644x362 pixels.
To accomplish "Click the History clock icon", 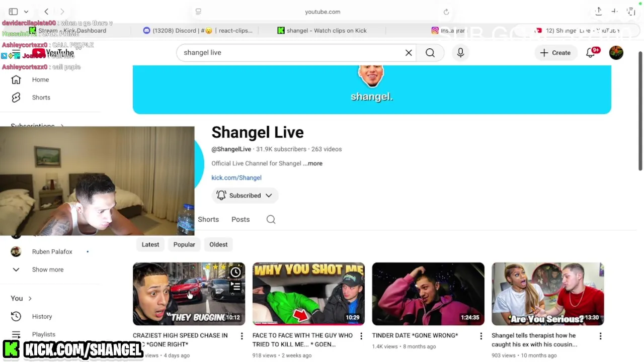I will (16, 316).
